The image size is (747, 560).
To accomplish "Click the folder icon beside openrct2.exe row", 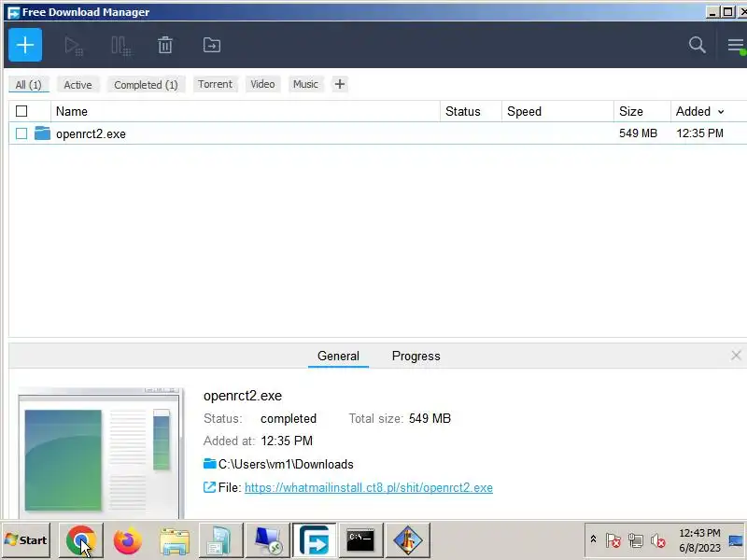I will point(42,133).
